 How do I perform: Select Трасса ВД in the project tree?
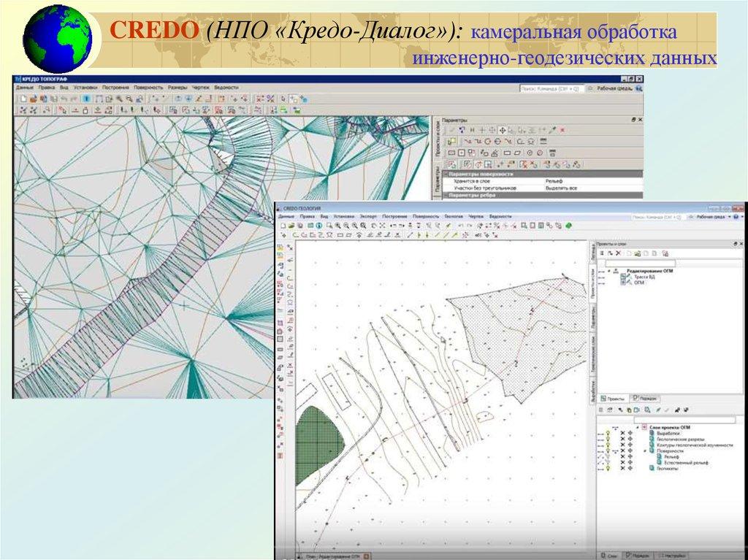point(644,276)
